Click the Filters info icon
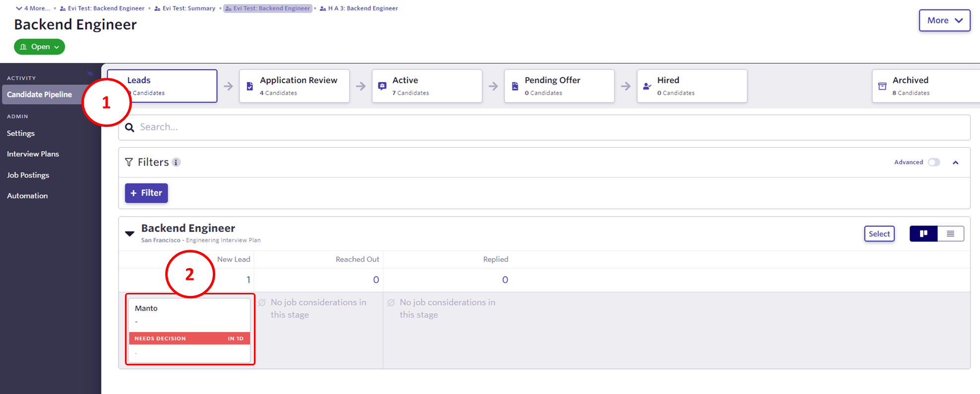Screen dimensions: 980x394 click(176, 163)
